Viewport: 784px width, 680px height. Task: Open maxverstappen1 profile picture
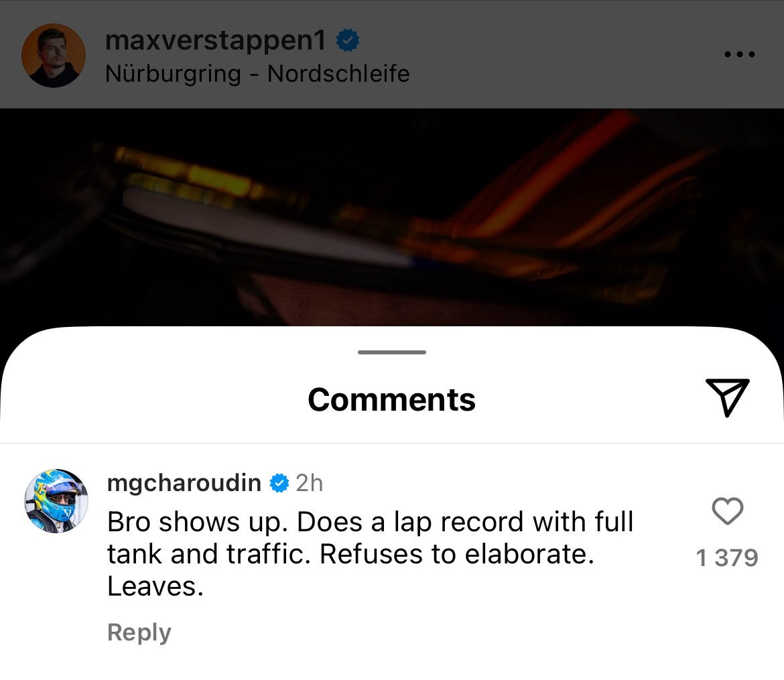tap(54, 55)
